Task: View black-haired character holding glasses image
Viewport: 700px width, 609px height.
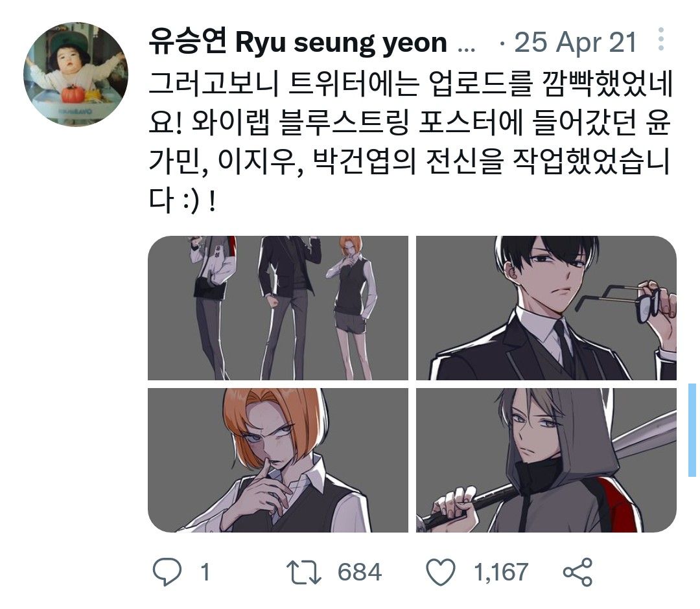Action: pyautogui.click(x=546, y=308)
